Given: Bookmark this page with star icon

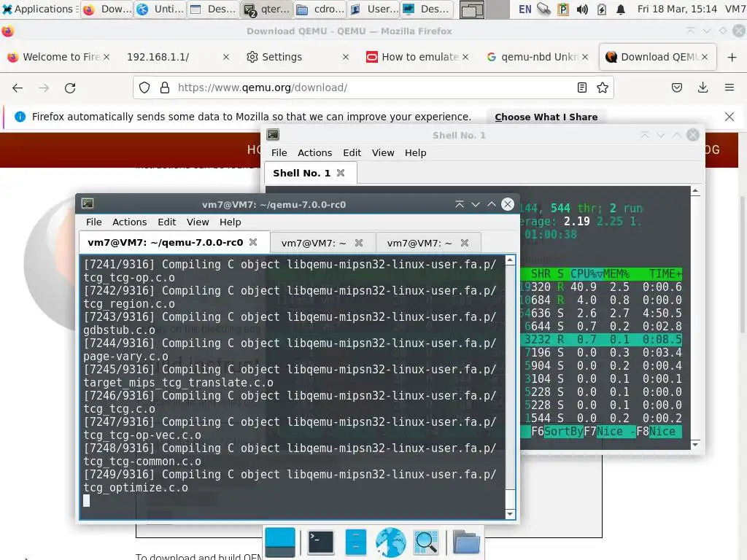Looking at the screenshot, I should point(603,87).
